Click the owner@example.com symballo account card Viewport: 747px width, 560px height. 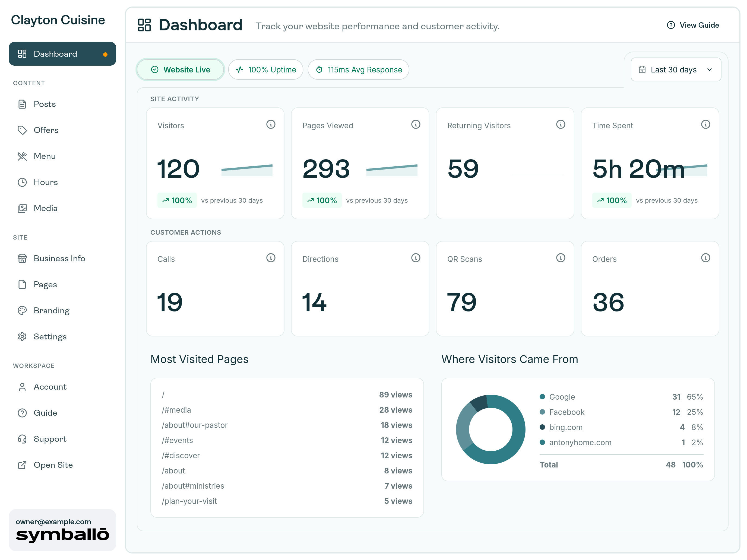(62, 530)
